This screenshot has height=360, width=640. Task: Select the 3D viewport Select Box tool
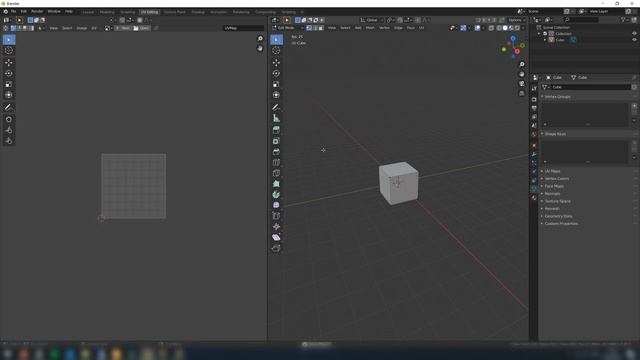276,40
